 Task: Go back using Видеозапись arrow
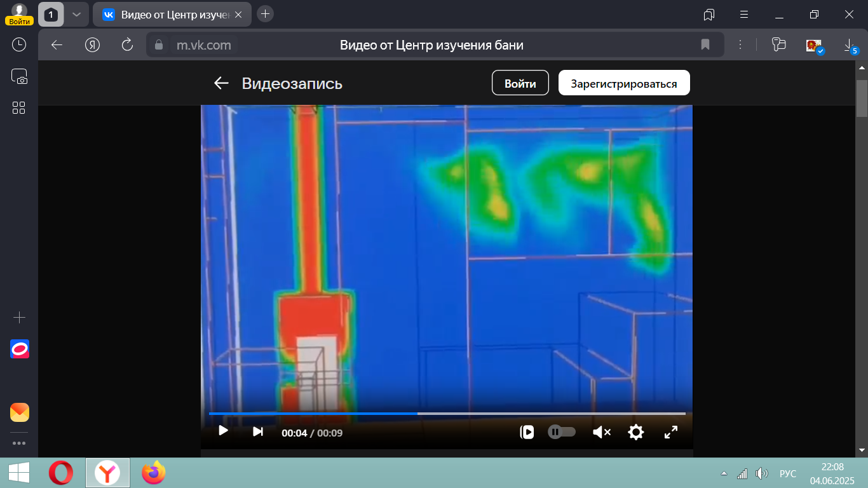221,83
